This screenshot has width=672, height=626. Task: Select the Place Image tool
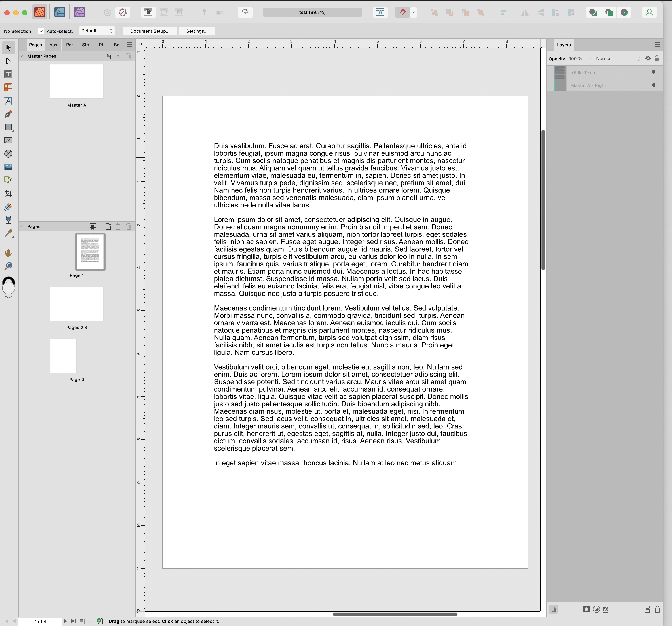click(x=8, y=167)
